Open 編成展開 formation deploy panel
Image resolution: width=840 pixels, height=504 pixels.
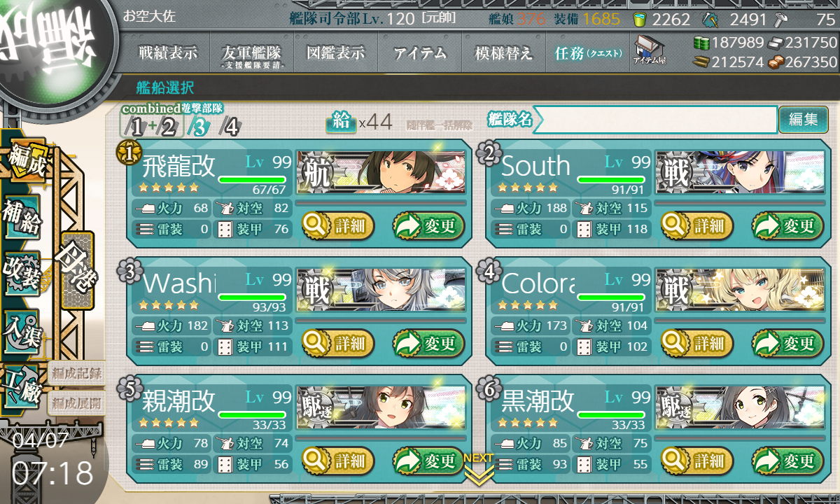tap(76, 402)
